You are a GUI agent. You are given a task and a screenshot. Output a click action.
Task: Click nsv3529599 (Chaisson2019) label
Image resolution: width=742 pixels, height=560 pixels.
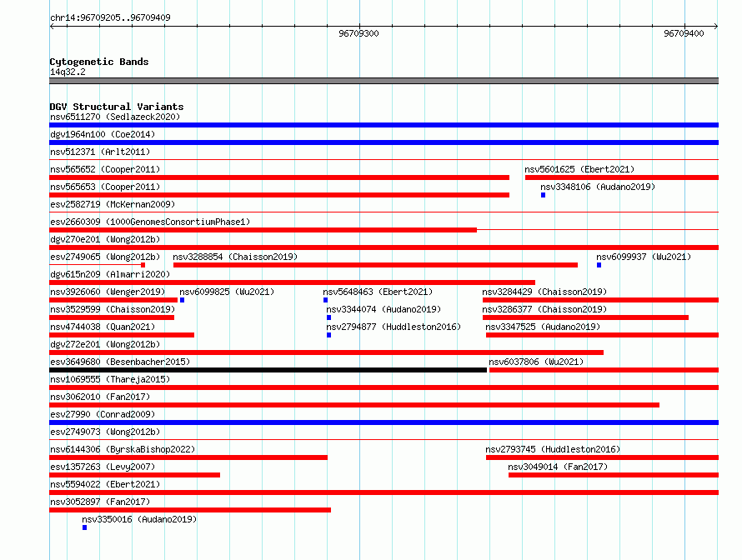pos(113,309)
